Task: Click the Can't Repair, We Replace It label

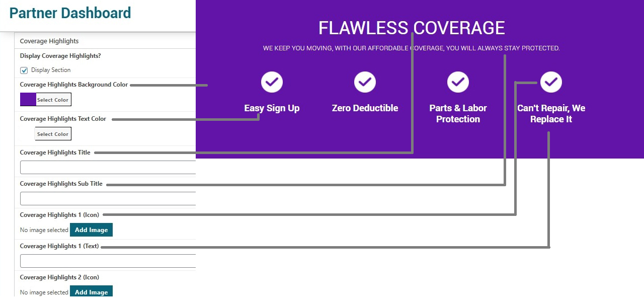Action: click(551, 114)
